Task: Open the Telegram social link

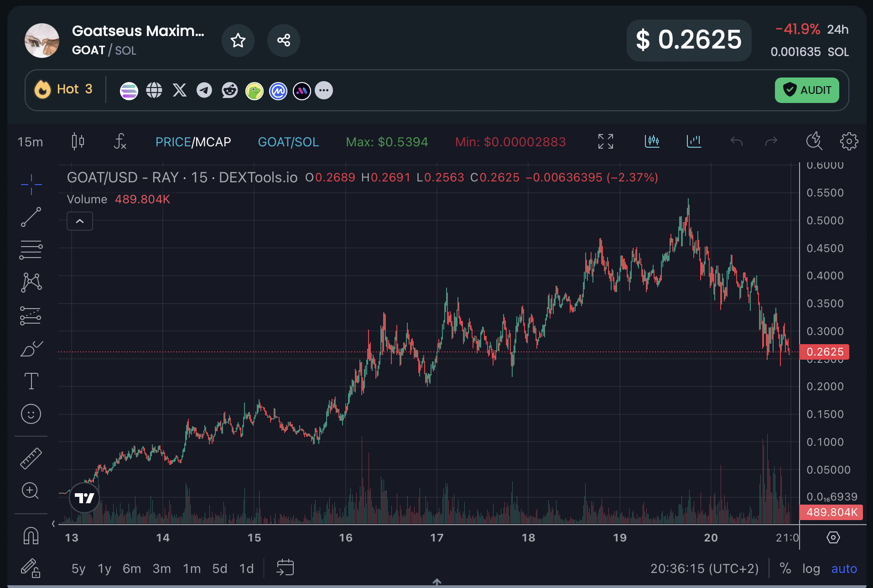Action: 204,90
